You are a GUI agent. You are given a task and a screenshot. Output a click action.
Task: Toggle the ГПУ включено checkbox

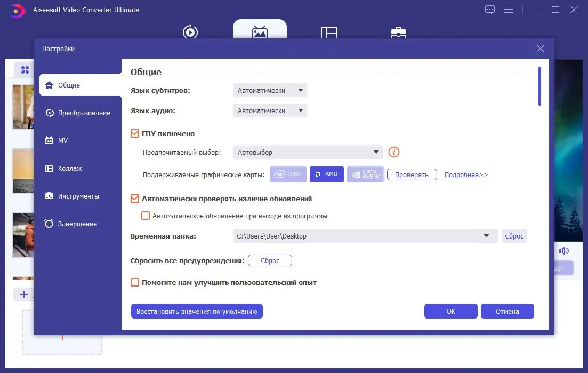coord(135,133)
